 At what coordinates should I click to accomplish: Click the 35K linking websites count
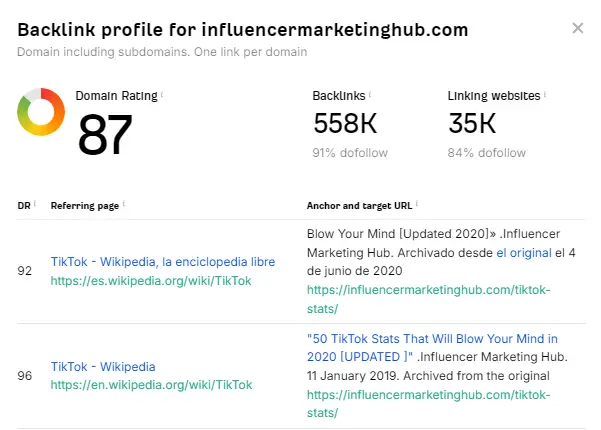point(472,123)
